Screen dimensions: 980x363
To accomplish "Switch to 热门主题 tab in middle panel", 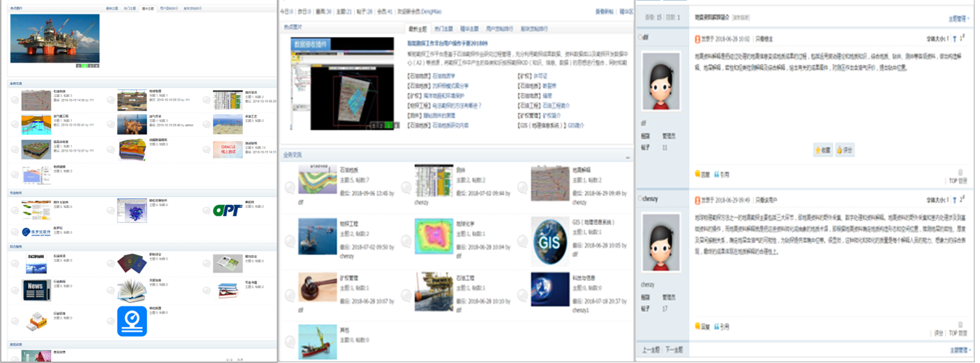I will [443, 29].
